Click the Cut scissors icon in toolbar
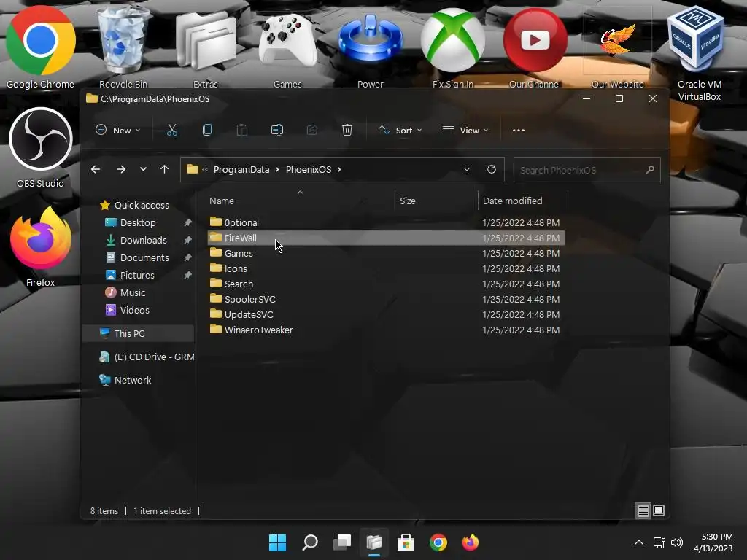Viewport: 747px width, 560px height. tap(172, 130)
